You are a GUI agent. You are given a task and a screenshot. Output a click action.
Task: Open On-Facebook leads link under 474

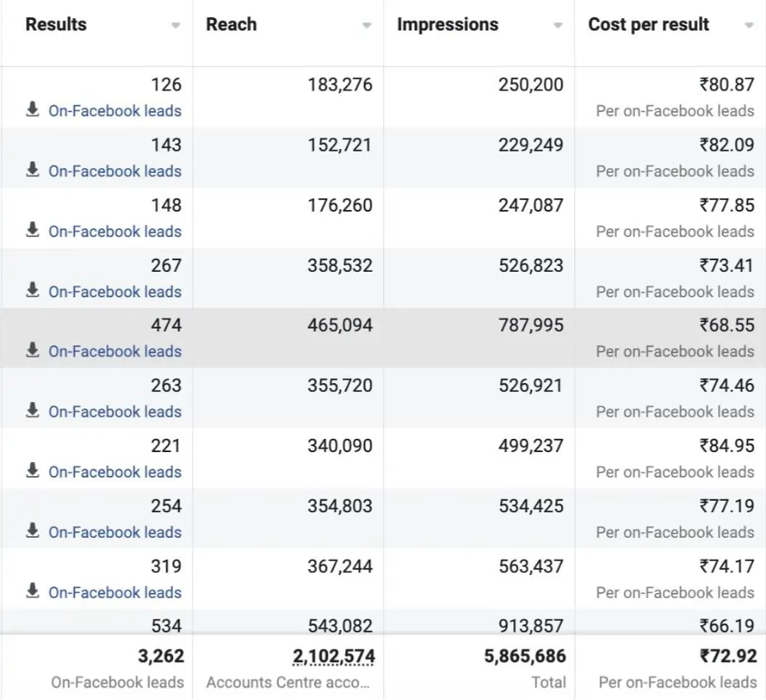pyautogui.click(x=114, y=351)
